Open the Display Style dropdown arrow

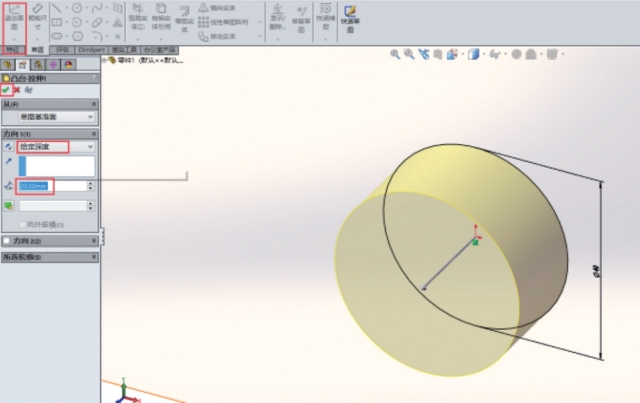[484, 54]
